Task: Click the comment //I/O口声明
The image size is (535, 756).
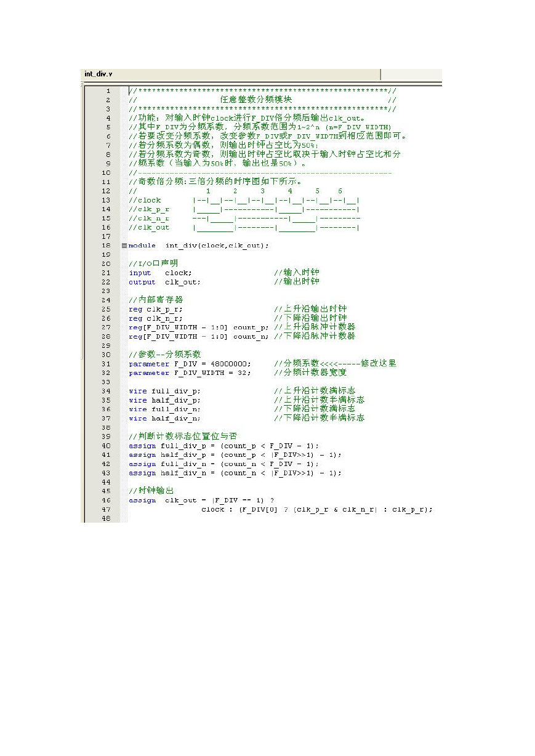Action: click(153, 263)
